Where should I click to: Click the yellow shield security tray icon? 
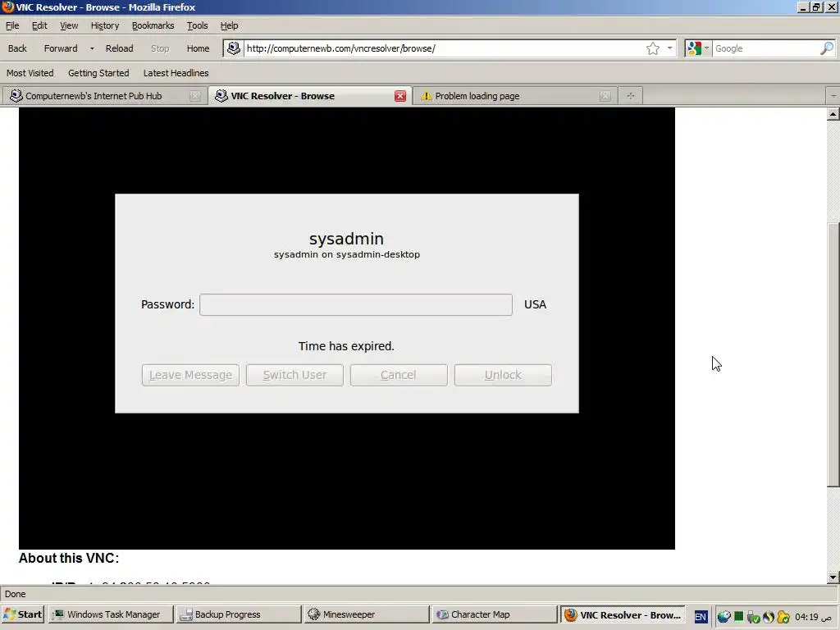click(x=783, y=617)
